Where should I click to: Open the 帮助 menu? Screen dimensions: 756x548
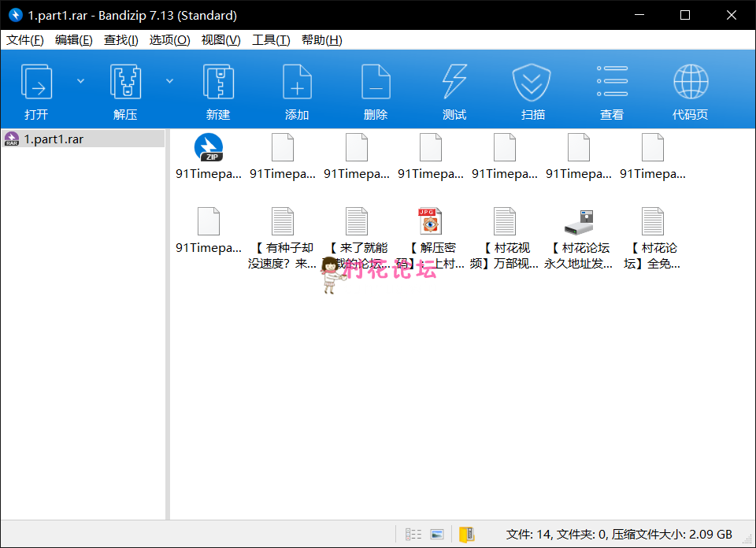[x=322, y=39]
